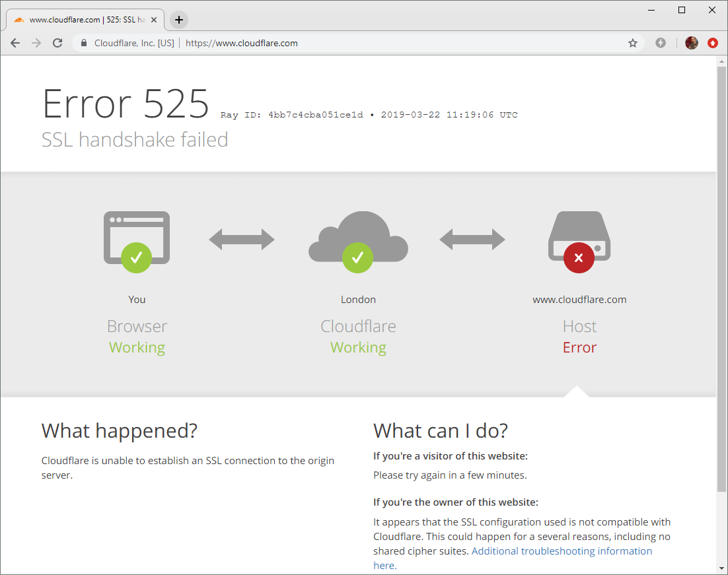Click the Host server error icon

579,242
